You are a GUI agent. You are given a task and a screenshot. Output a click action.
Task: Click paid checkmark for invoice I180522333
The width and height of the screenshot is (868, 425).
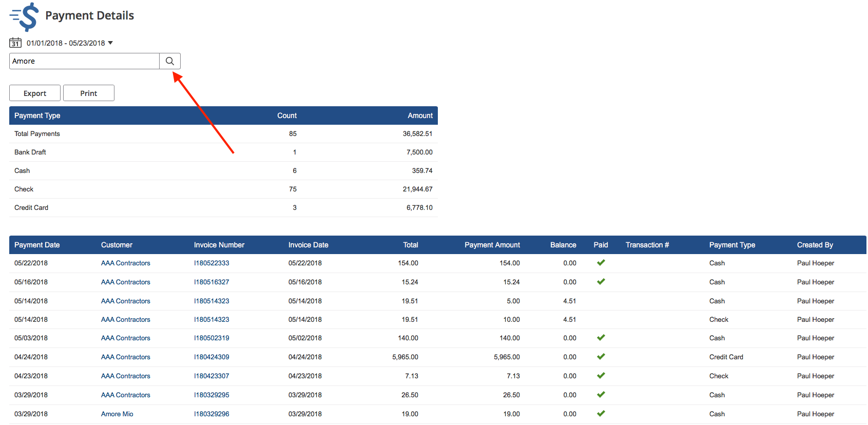(601, 263)
